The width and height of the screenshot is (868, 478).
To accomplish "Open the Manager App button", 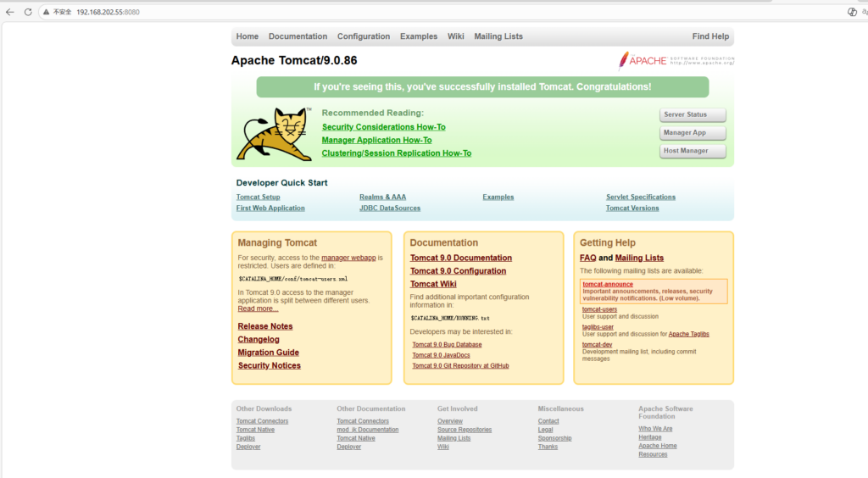I will coord(693,133).
